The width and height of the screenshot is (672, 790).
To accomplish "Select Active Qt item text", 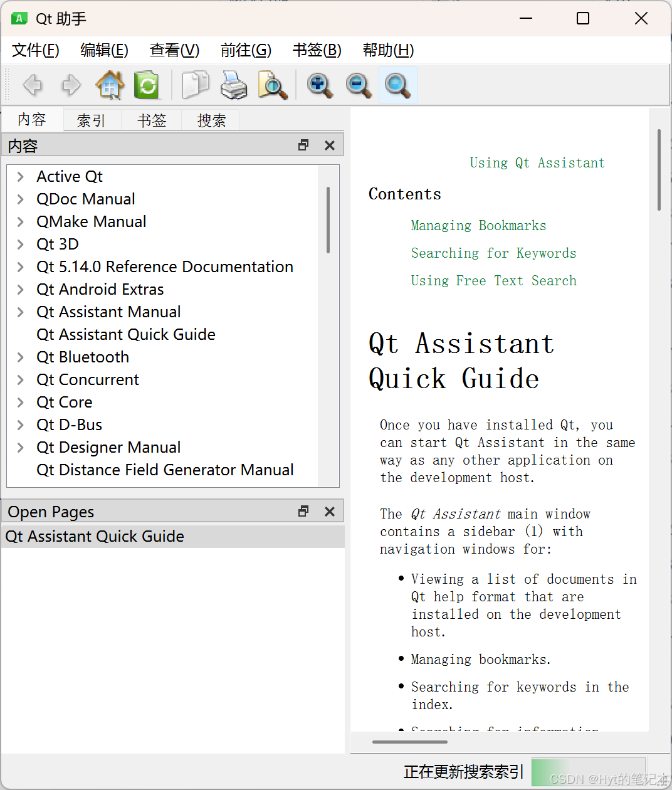I will [70, 177].
